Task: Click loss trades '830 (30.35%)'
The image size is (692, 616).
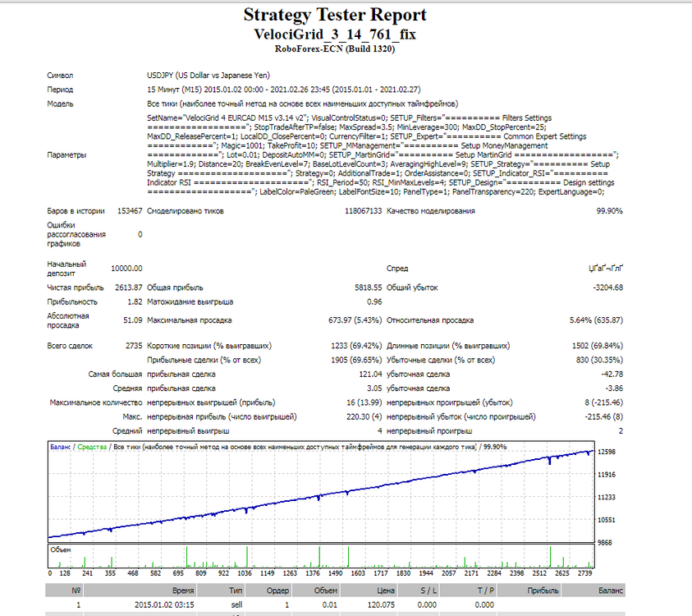Action: point(599,360)
